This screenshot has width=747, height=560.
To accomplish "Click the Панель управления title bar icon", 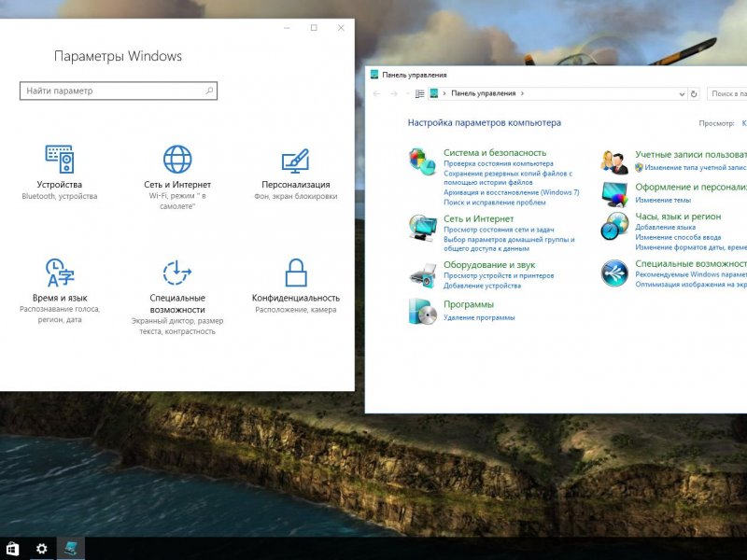I will click(374, 75).
